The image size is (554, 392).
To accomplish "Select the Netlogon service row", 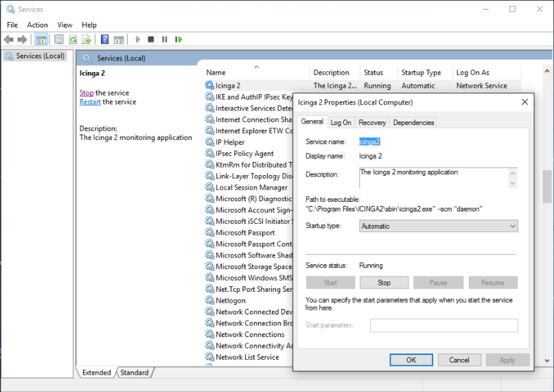I will pos(249,301).
